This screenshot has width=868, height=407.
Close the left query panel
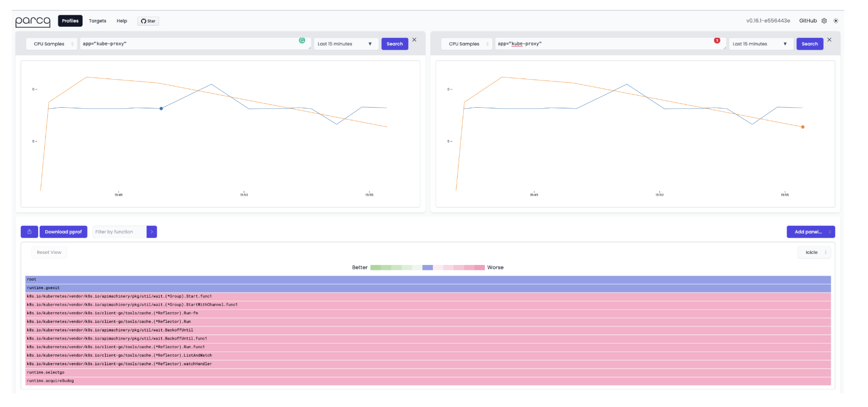tap(414, 40)
